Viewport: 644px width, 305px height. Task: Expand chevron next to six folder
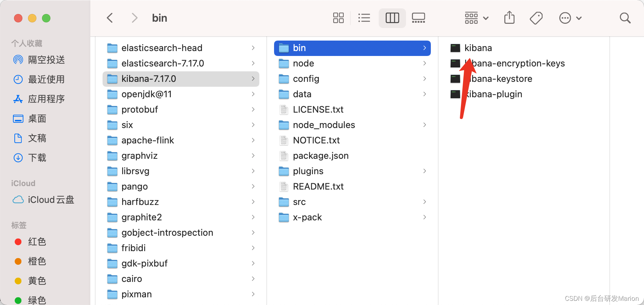click(253, 125)
